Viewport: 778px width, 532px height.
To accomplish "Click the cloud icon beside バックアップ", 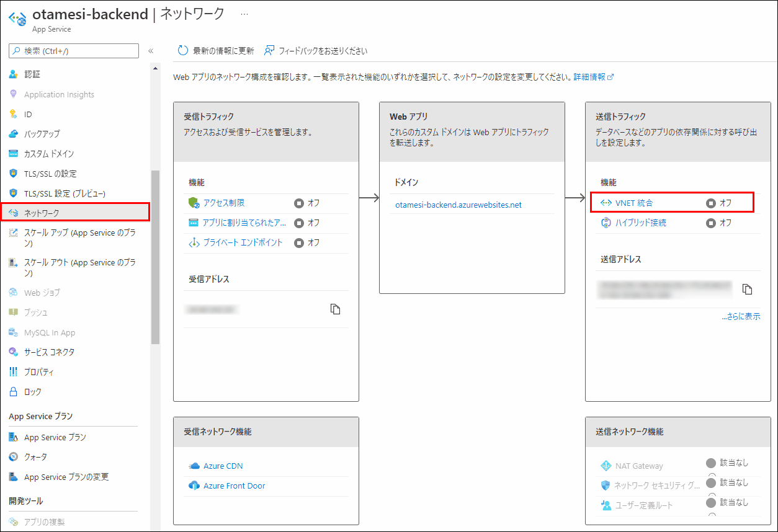I will coord(14,134).
